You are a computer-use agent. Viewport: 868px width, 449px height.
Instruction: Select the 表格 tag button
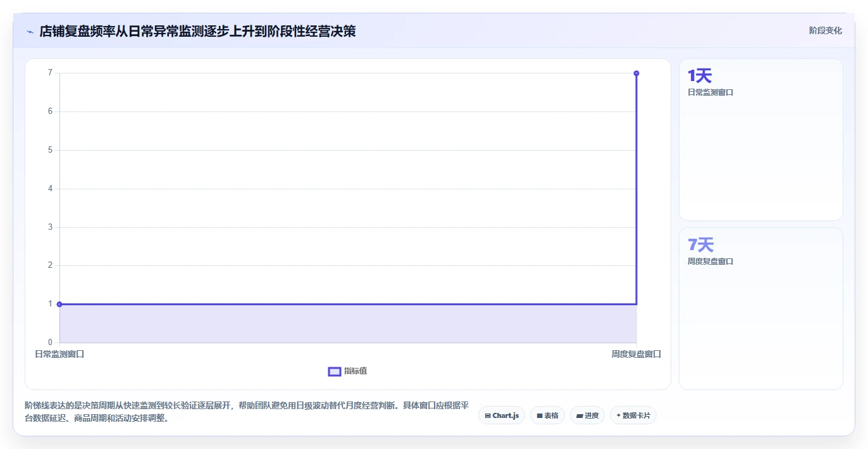547,415
